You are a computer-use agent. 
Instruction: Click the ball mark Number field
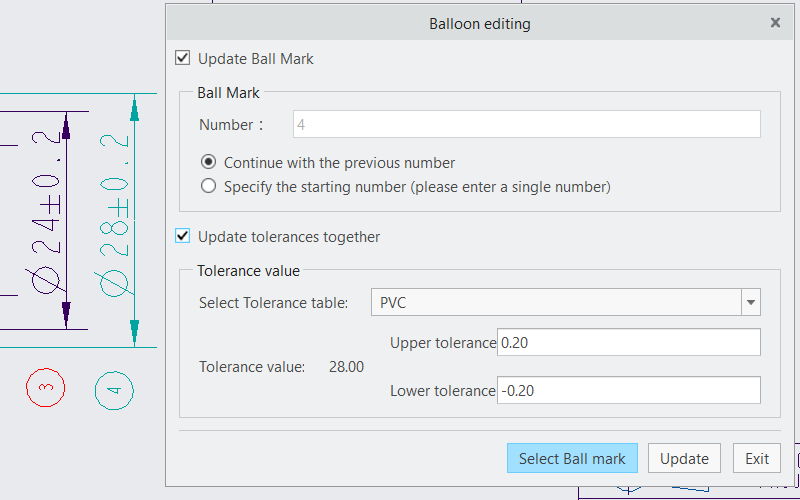[526, 125]
